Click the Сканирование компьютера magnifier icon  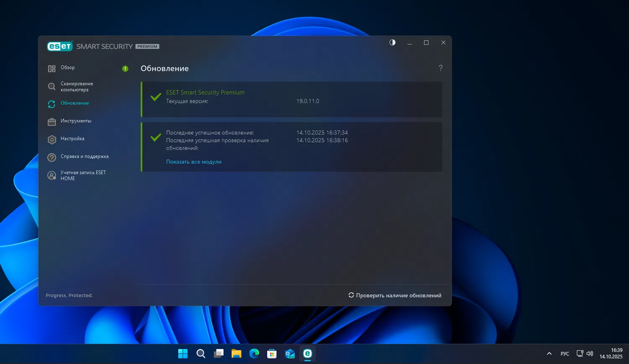click(52, 86)
